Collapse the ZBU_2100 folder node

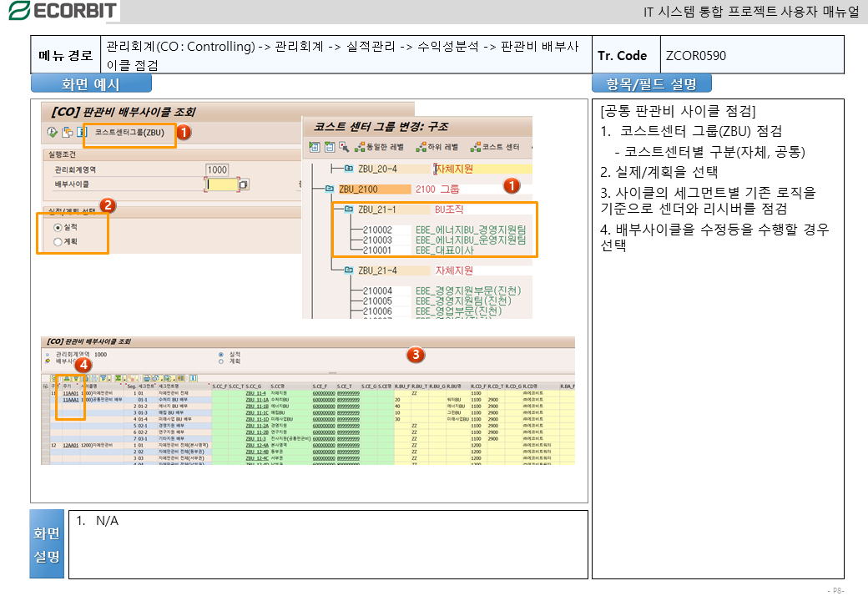330,189
